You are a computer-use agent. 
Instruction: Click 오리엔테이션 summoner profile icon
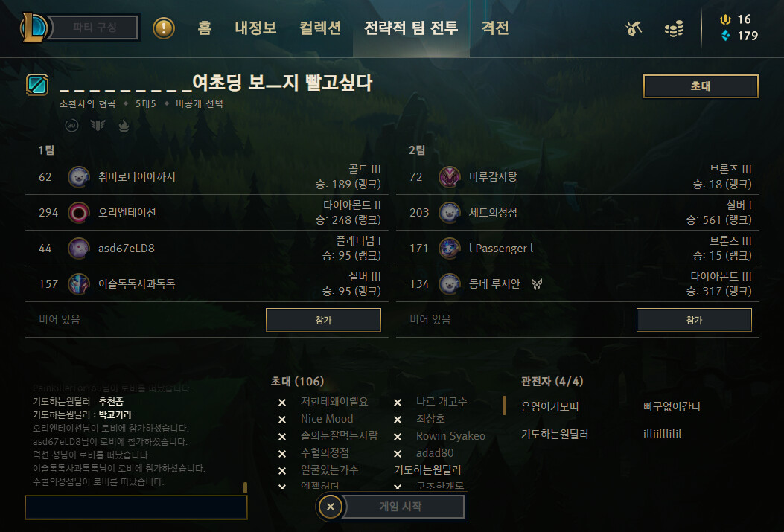78,213
